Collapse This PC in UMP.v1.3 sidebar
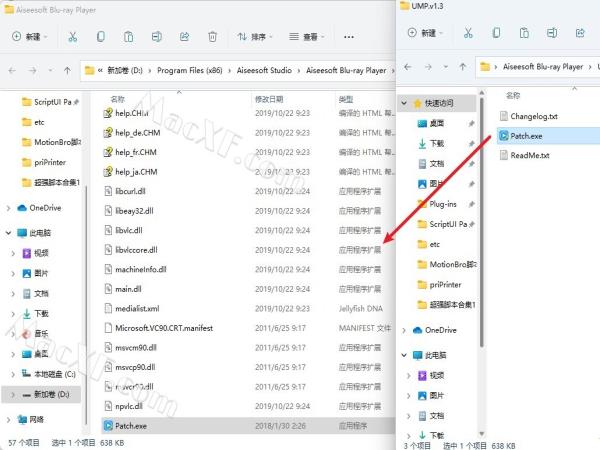Image resolution: width=600 pixels, height=450 pixels. pyautogui.click(x=404, y=355)
